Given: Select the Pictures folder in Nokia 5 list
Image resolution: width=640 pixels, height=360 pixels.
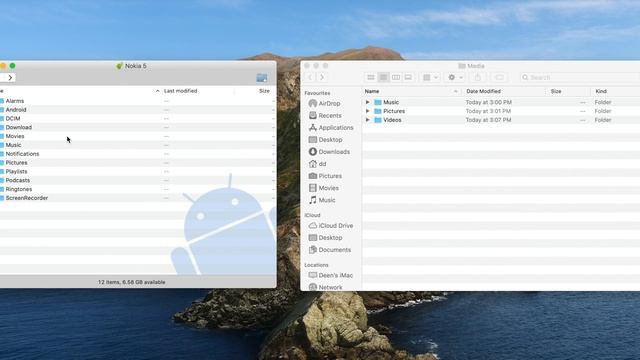Looking at the screenshot, I should [16, 163].
